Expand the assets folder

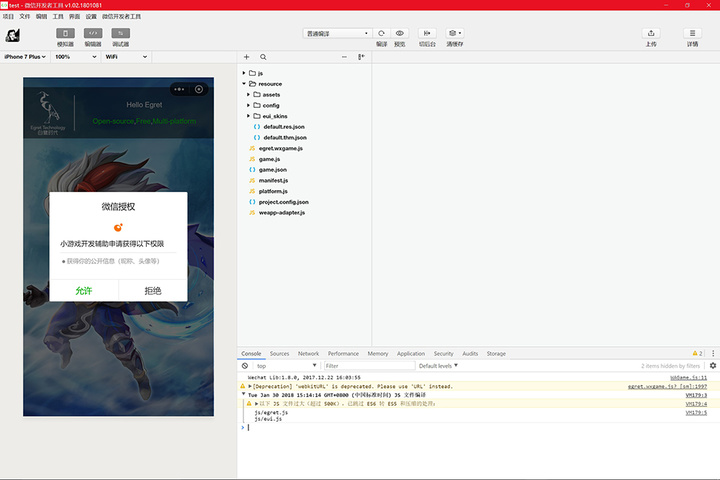248,95
